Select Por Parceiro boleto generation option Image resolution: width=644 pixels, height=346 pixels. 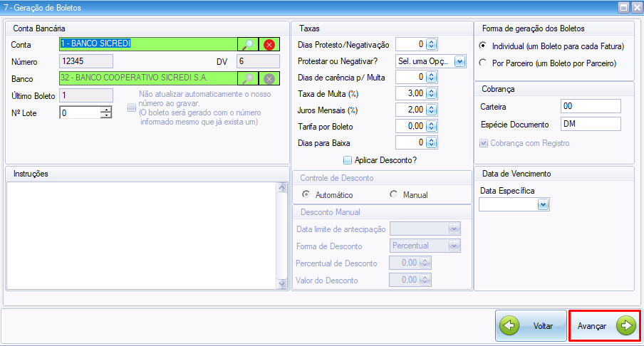(x=483, y=63)
